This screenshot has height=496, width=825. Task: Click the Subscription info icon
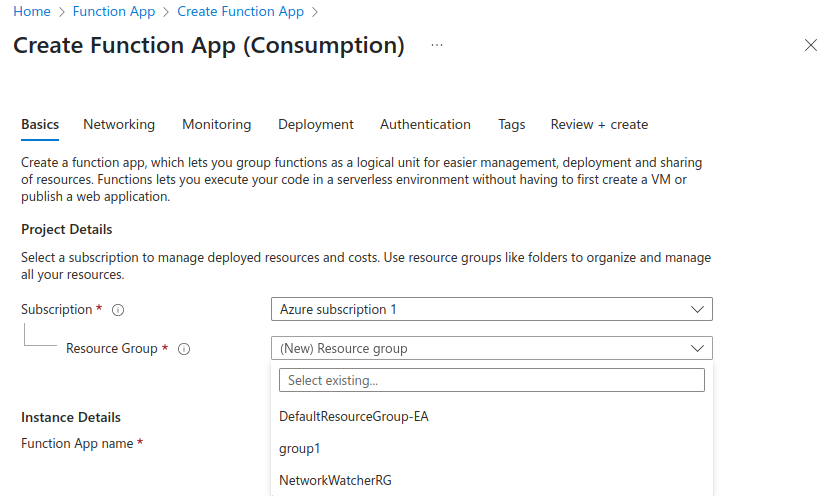118,310
